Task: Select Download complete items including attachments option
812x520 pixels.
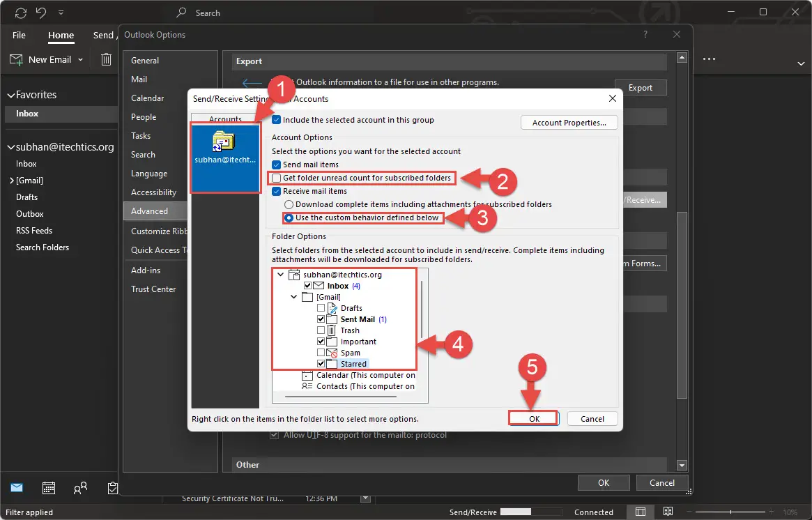Action: pos(289,204)
